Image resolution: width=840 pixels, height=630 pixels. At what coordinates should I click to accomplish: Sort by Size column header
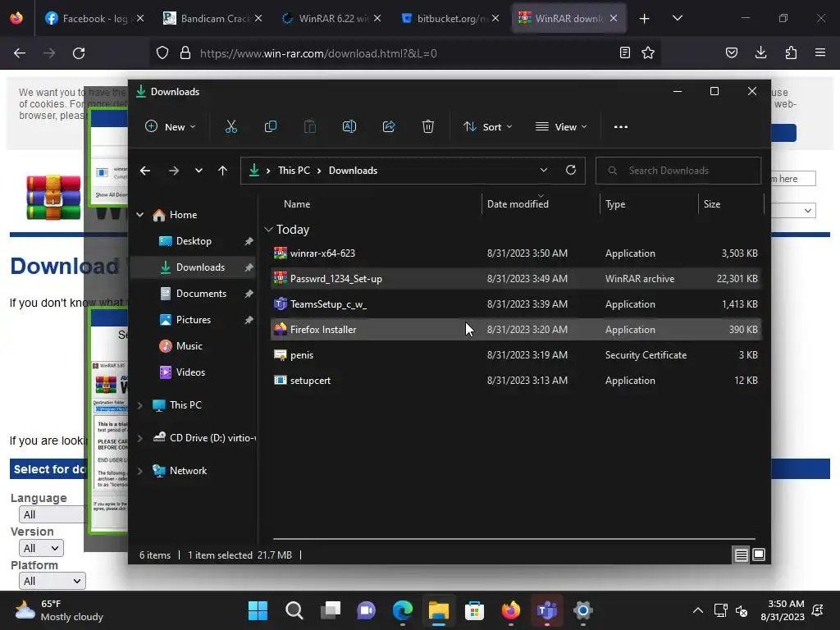click(711, 204)
